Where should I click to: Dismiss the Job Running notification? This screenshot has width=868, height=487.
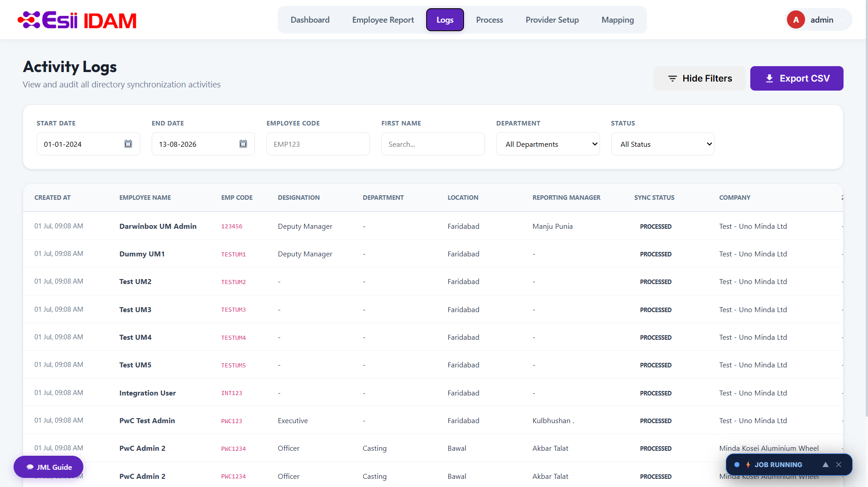pyautogui.click(x=839, y=465)
